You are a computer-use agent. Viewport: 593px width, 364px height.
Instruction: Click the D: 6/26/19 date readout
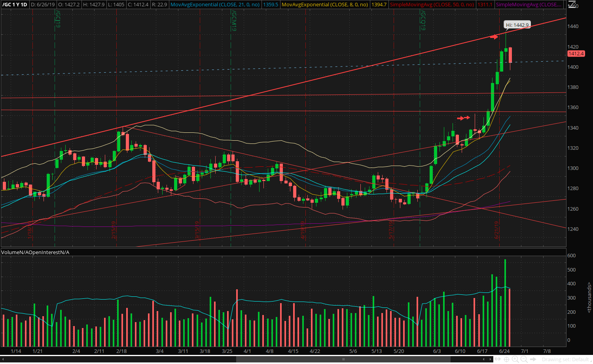tap(42, 5)
